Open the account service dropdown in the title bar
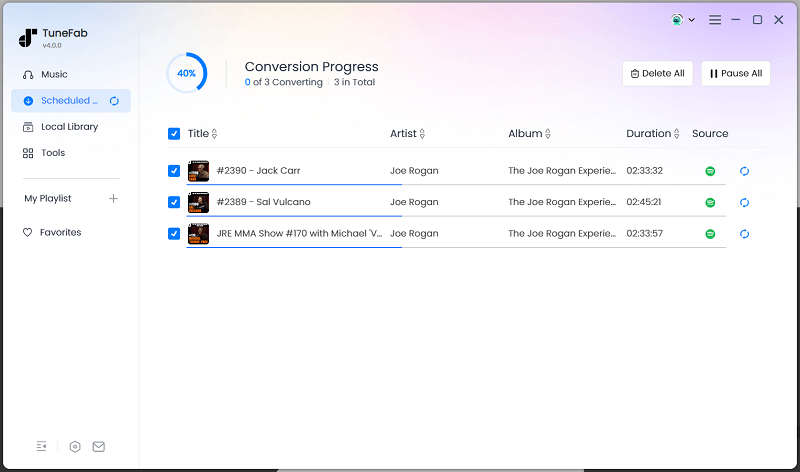This screenshot has width=800, height=472. (683, 19)
